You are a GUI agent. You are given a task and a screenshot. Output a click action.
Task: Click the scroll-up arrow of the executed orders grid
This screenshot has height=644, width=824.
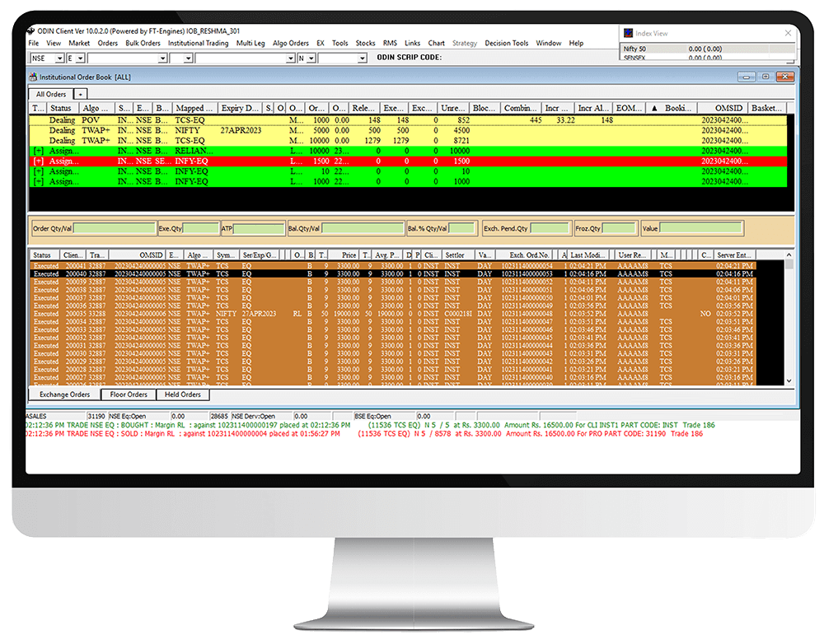pos(789,254)
